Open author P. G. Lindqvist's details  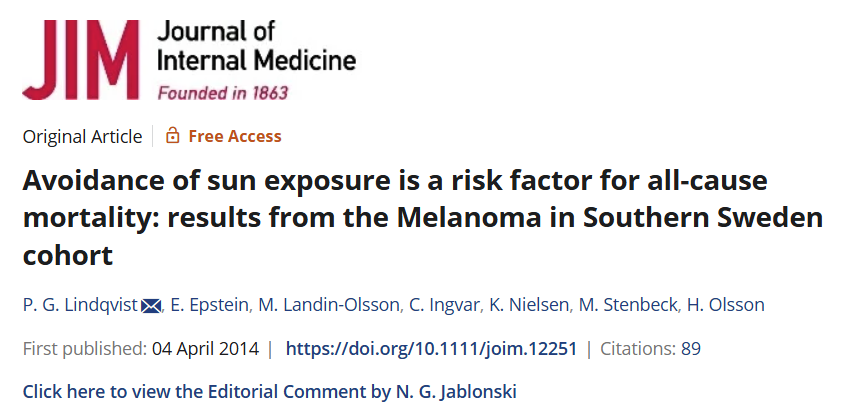(x=80, y=304)
